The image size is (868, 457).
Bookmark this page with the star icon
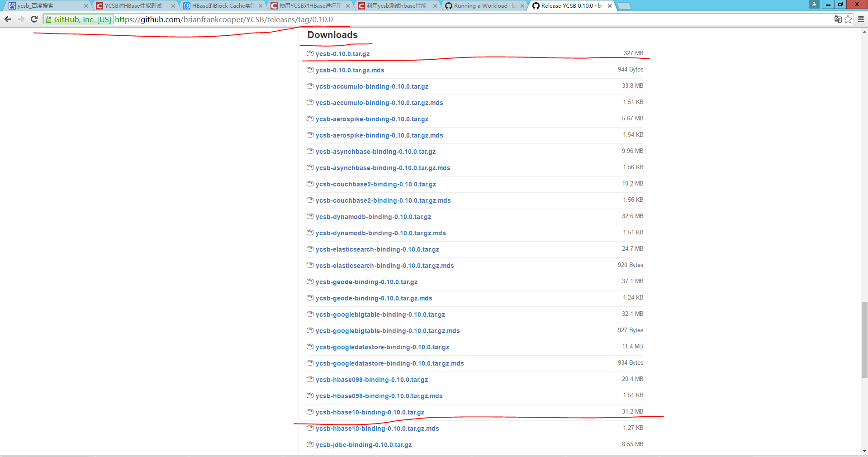click(x=848, y=19)
